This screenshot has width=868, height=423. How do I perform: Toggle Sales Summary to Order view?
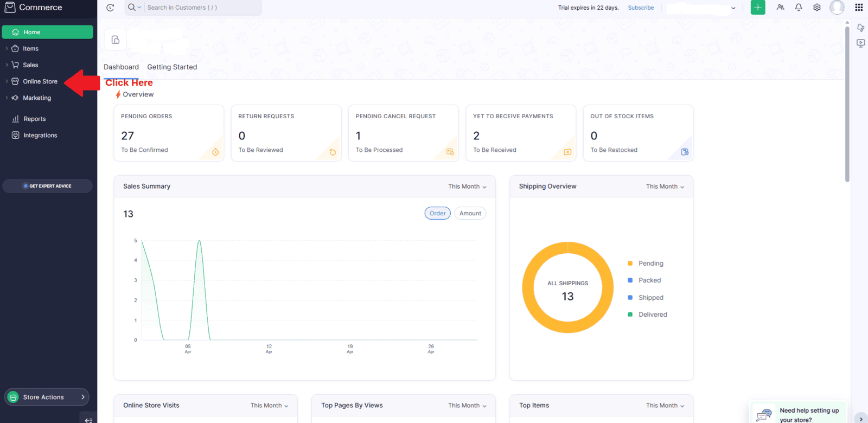[x=437, y=214]
